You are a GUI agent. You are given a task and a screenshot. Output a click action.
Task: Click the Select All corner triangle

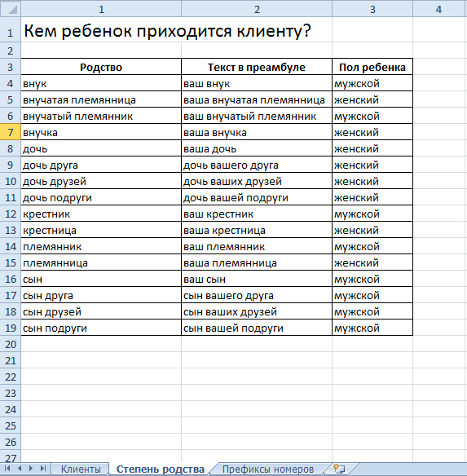12,10
